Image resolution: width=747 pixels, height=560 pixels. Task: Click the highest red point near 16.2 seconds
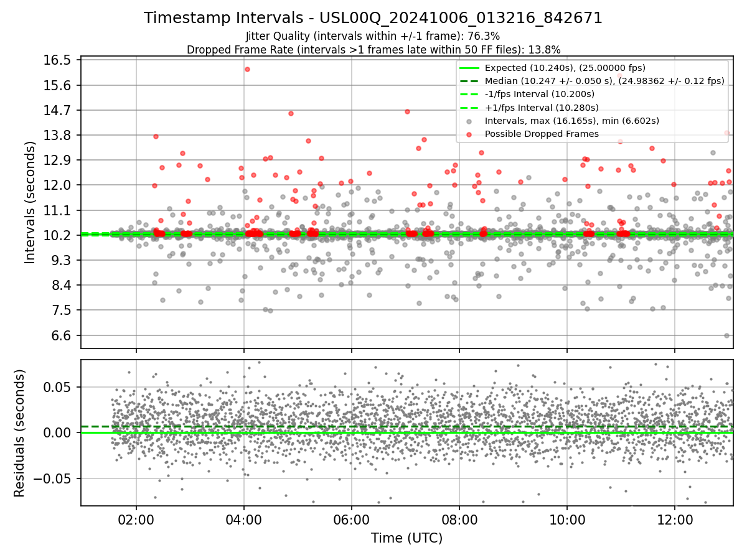click(x=247, y=69)
